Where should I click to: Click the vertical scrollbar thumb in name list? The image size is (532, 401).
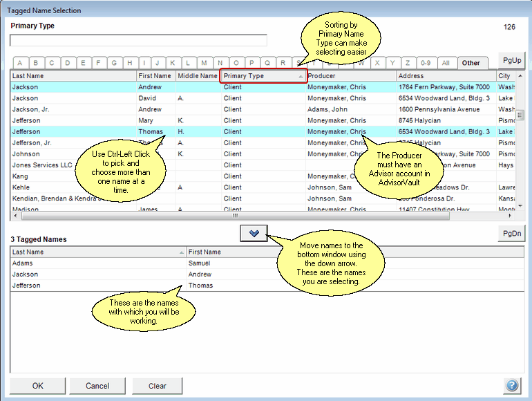(520, 115)
